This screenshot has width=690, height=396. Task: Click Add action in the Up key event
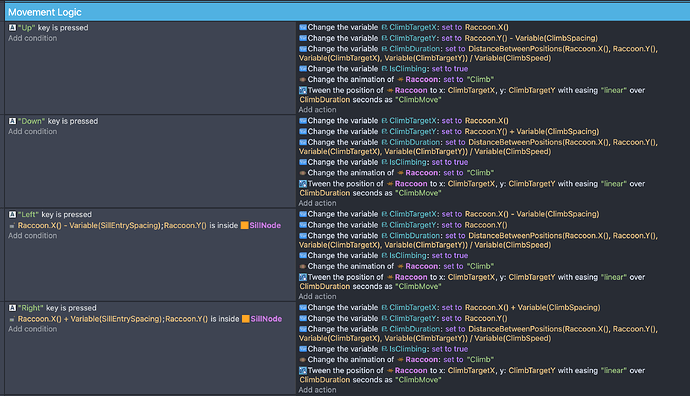click(x=317, y=110)
